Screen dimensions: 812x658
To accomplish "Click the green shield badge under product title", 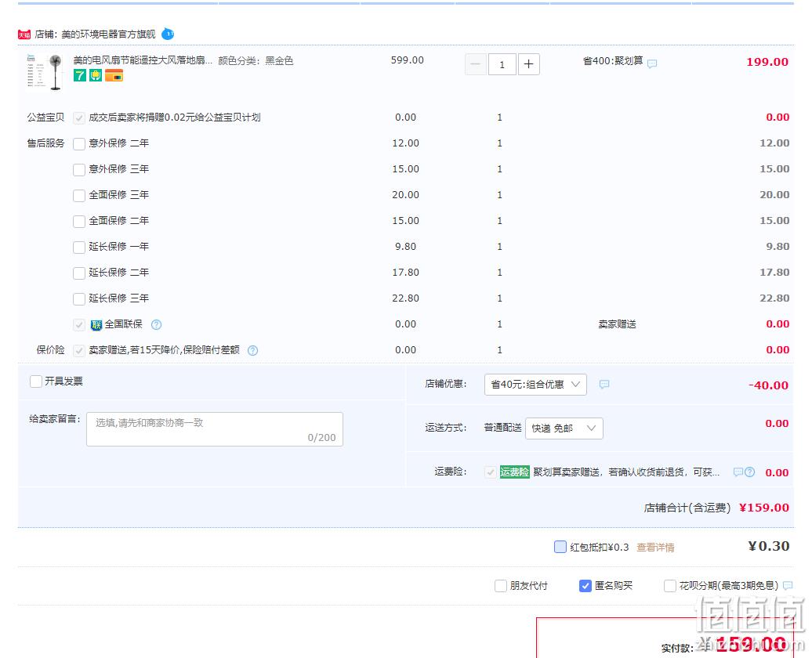I will tap(96, 75).
